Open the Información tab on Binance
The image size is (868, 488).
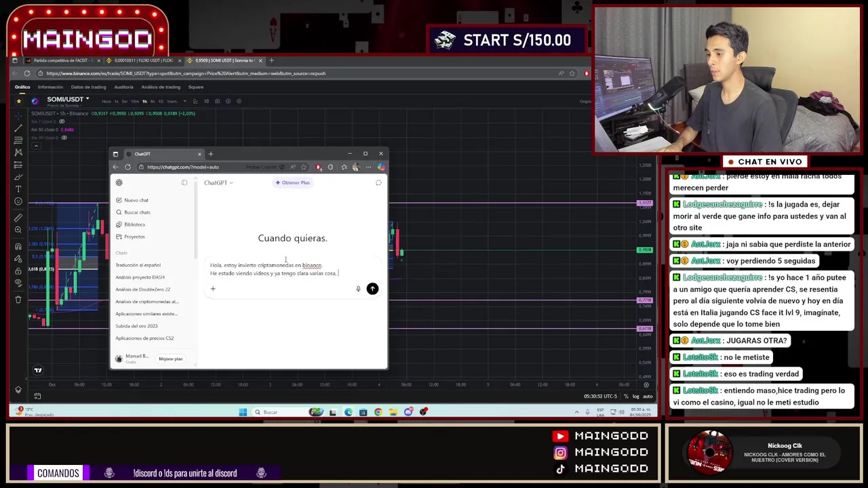[50, 87]
